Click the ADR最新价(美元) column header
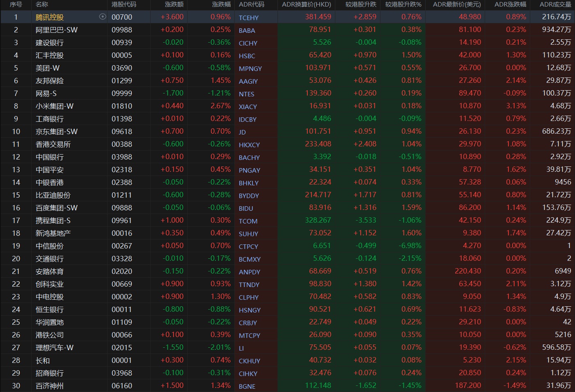Screen dimensions: 575x392 pos(457,5)
